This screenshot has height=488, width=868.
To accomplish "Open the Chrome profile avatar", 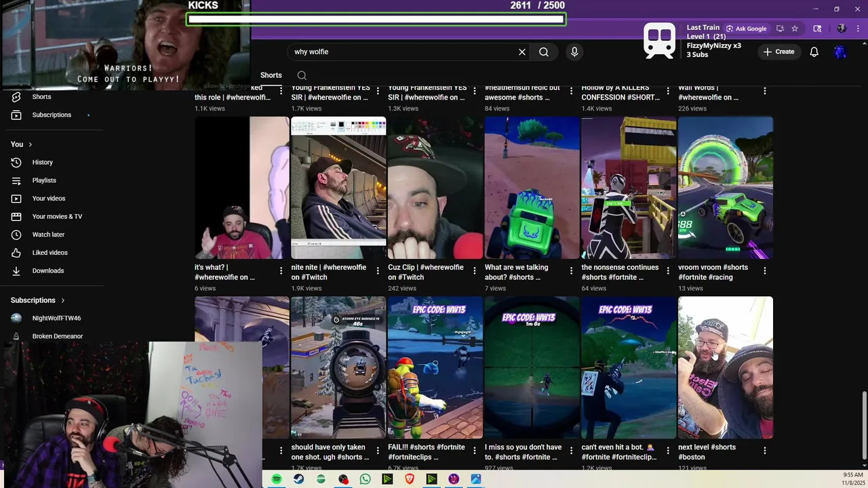I will coord(842,28).
